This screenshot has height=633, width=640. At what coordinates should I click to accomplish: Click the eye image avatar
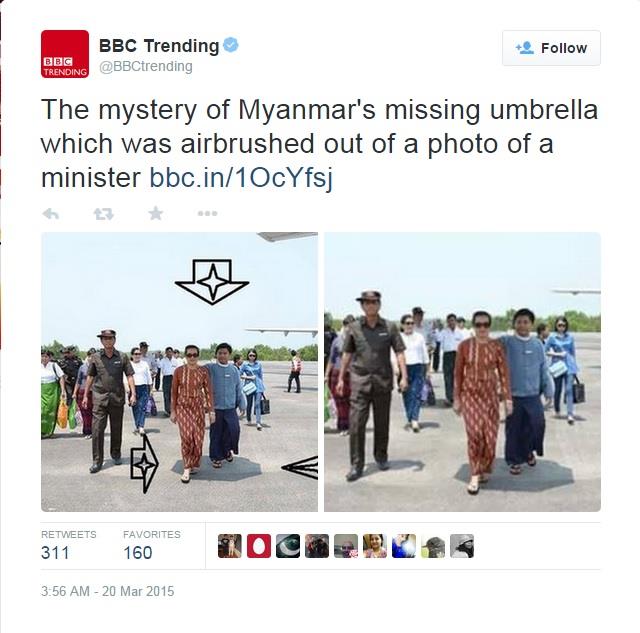click(288, 546)
